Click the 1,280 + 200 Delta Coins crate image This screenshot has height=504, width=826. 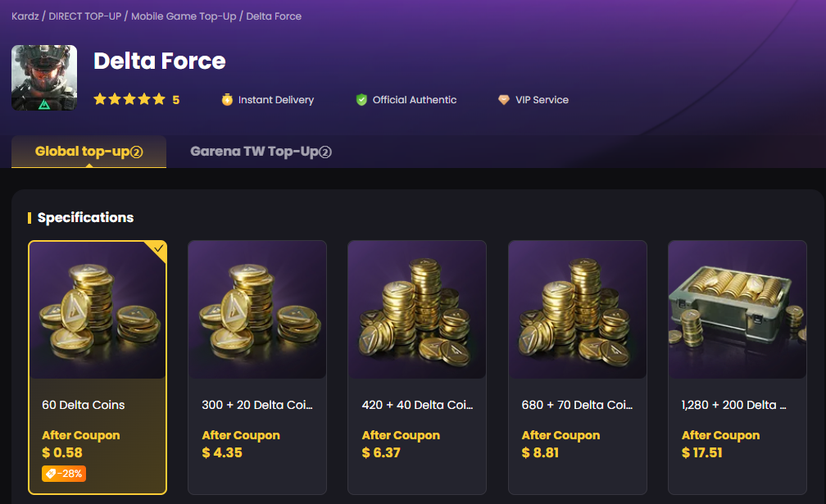pos(737,310)
